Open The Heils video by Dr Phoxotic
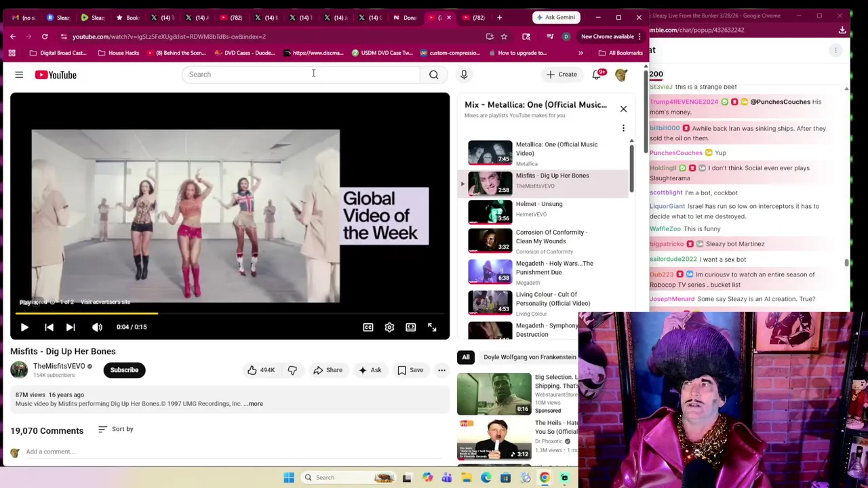 coord(494,439)
